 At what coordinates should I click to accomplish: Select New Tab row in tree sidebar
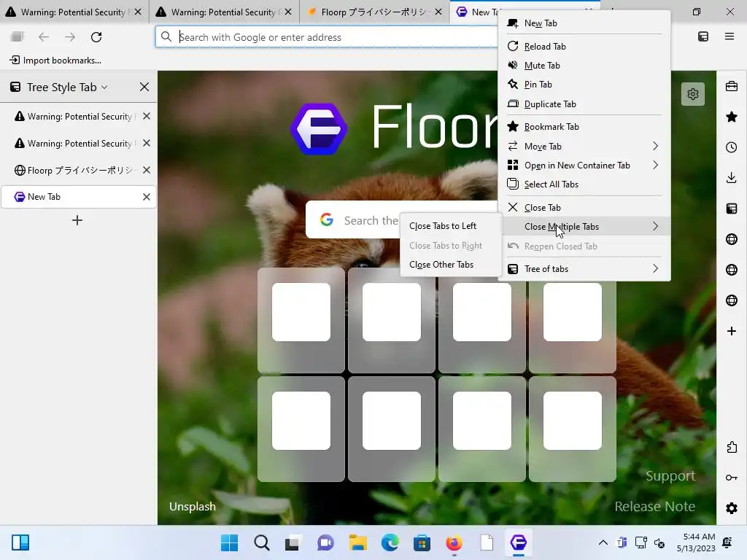pyautogui.click(x=79, y=197)
